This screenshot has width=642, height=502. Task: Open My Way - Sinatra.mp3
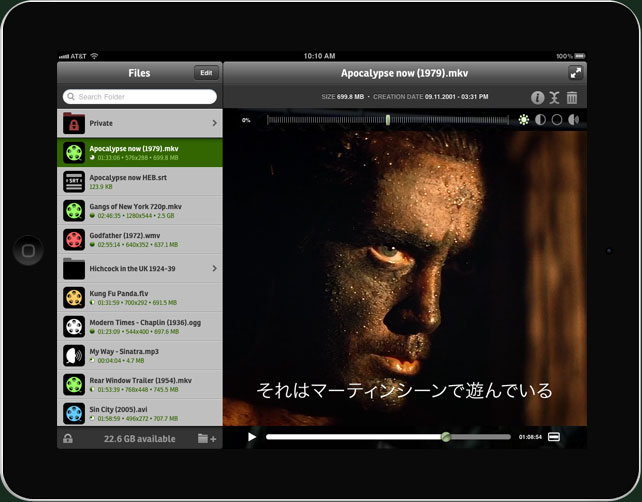click(x=140, y=355)
